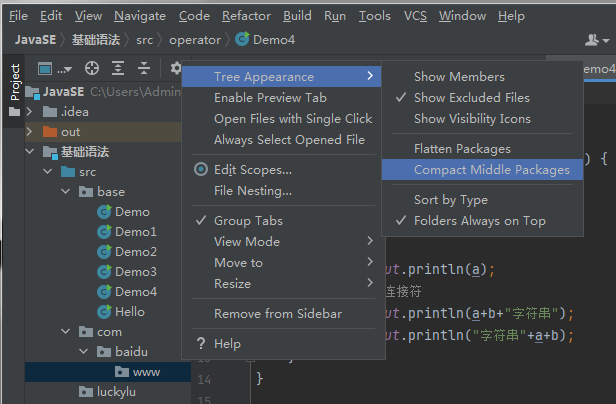Click the Select Opened File locate icon
The image size is (616, 404).
point(92,68)
